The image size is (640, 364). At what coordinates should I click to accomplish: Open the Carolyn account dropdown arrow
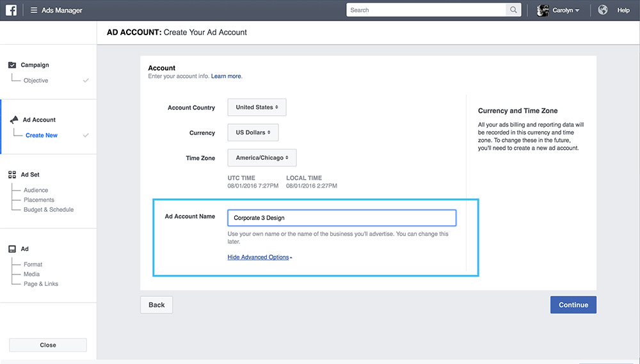pos(577,11)
